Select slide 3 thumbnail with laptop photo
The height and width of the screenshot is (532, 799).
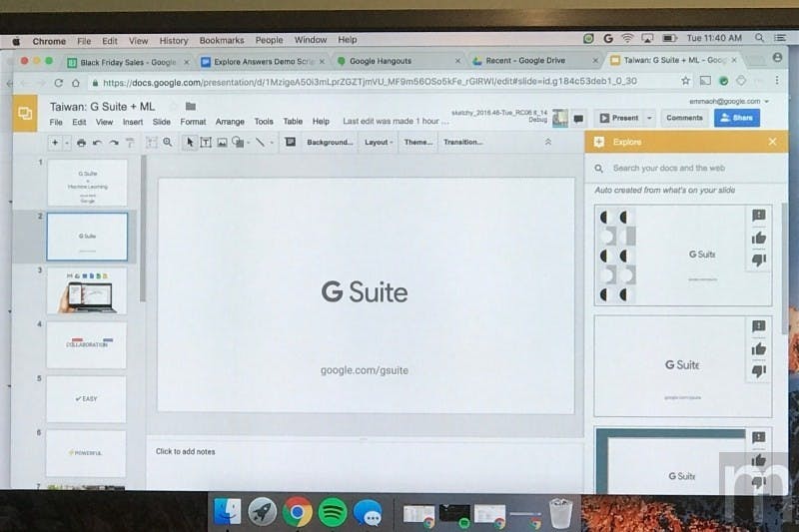click(x=87, y=291)
